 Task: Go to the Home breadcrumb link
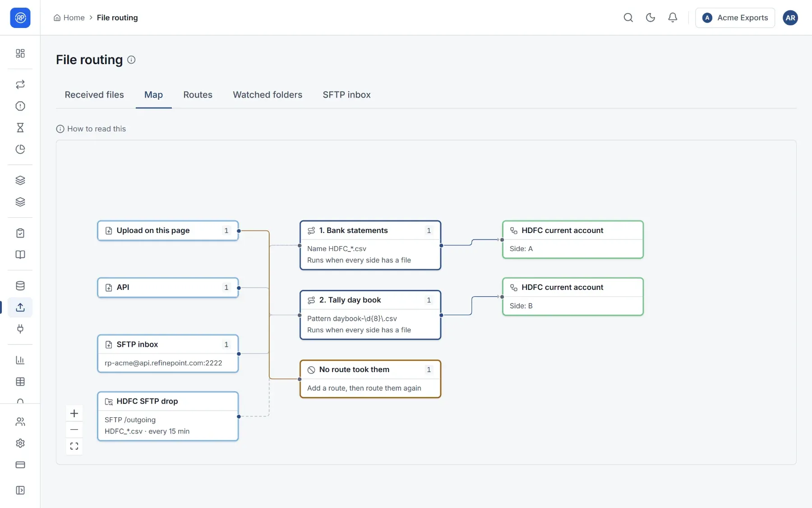tap(69, 18)
